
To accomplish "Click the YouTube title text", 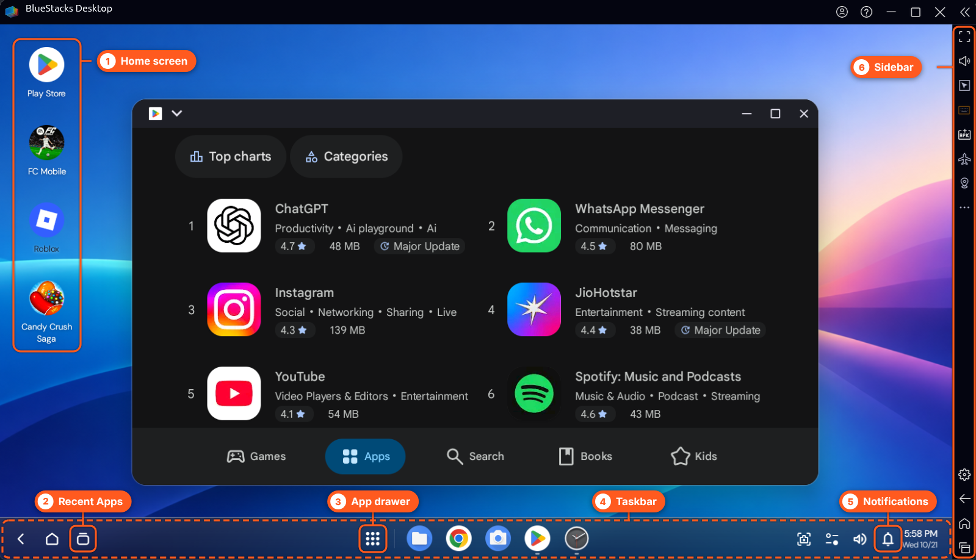I will [300, 376].
